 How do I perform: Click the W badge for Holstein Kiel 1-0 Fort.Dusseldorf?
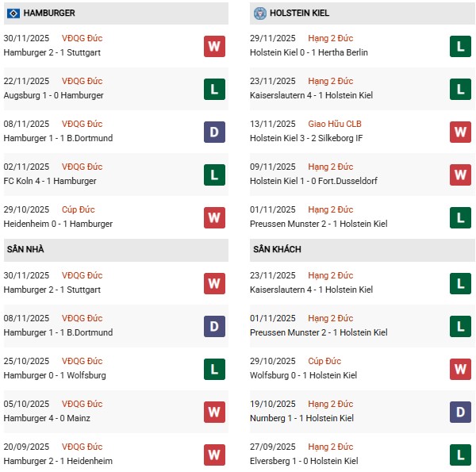460,175
